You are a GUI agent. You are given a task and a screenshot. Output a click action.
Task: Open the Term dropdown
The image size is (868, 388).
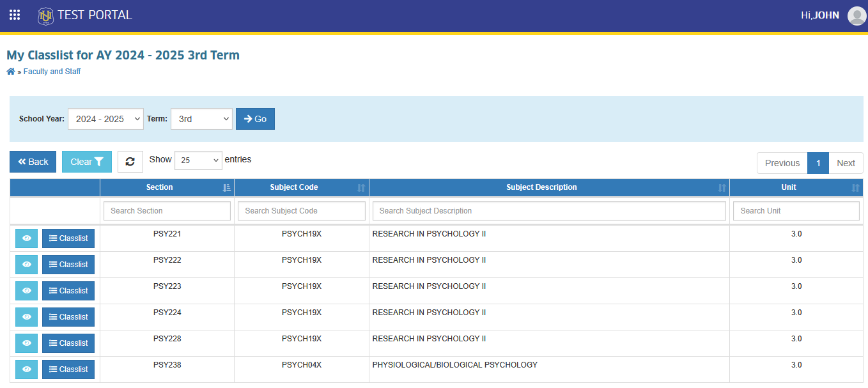[x=201, y=119]
